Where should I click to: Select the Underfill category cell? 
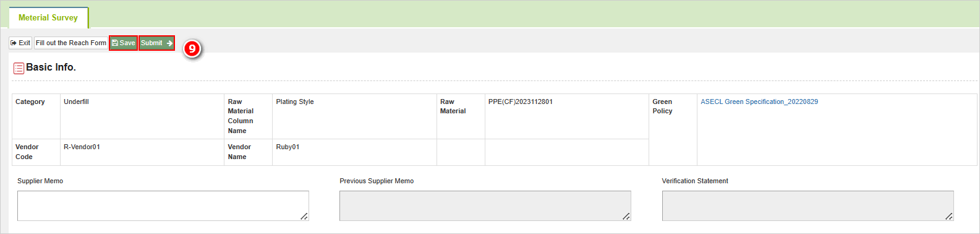coord(142,116)
